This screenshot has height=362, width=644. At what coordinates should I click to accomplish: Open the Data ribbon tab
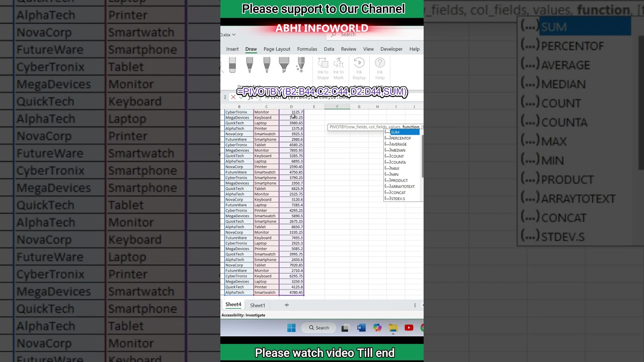329,49
